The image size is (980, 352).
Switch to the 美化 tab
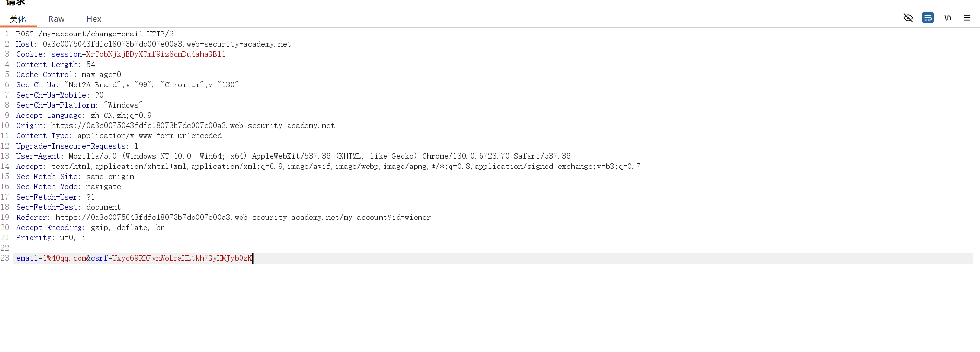(18, 19)
